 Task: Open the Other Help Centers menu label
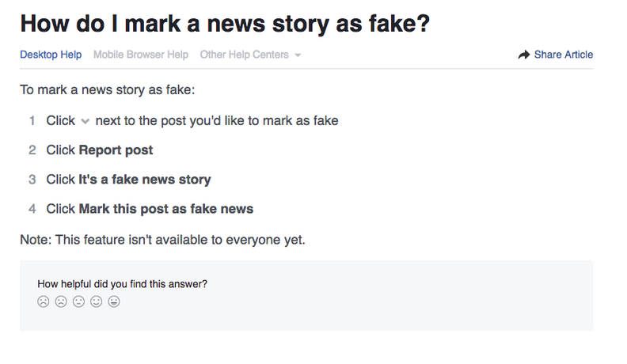245,55
